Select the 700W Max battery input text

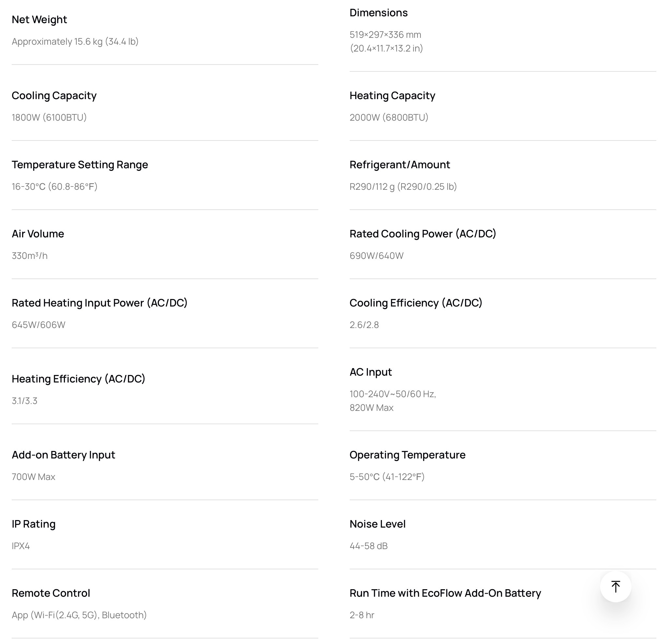(33, 477)
